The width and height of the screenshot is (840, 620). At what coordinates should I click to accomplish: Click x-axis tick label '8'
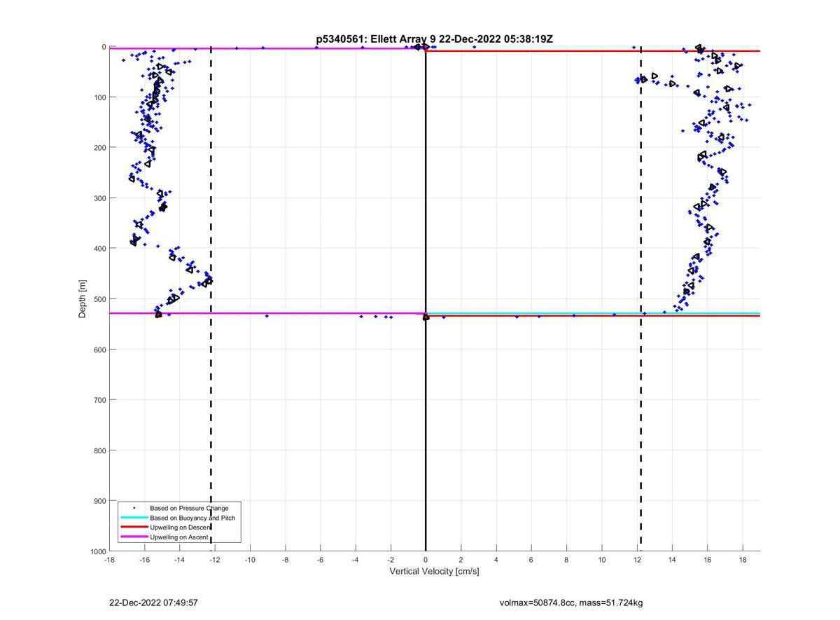566,560
